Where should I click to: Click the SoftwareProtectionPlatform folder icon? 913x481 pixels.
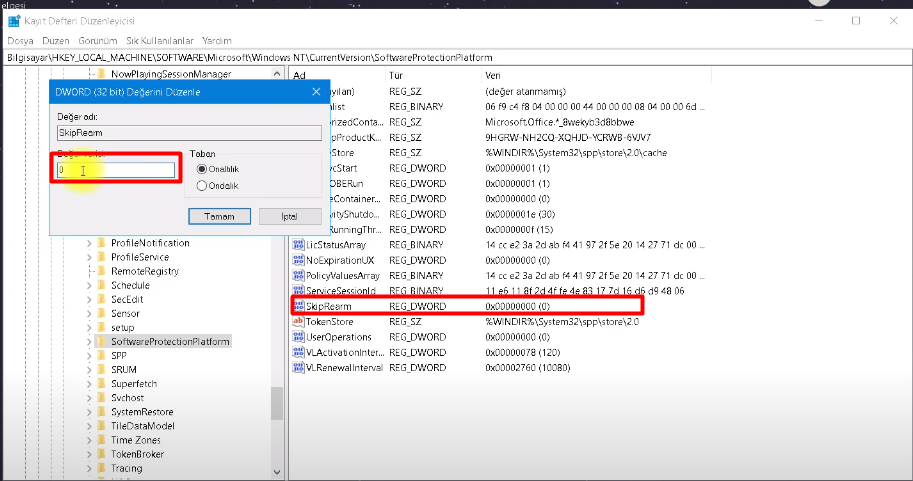coord(101,341)
